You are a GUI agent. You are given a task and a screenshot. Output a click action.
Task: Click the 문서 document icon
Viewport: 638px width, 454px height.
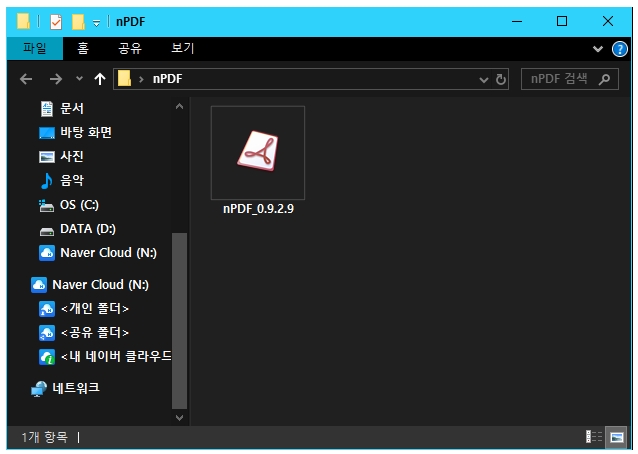click(47, 109)
